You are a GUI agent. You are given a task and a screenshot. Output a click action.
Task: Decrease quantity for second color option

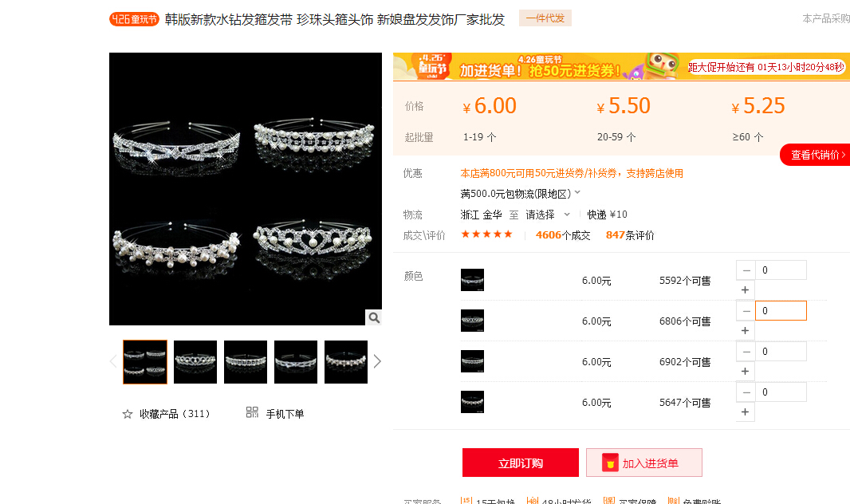tap(746, 311)
